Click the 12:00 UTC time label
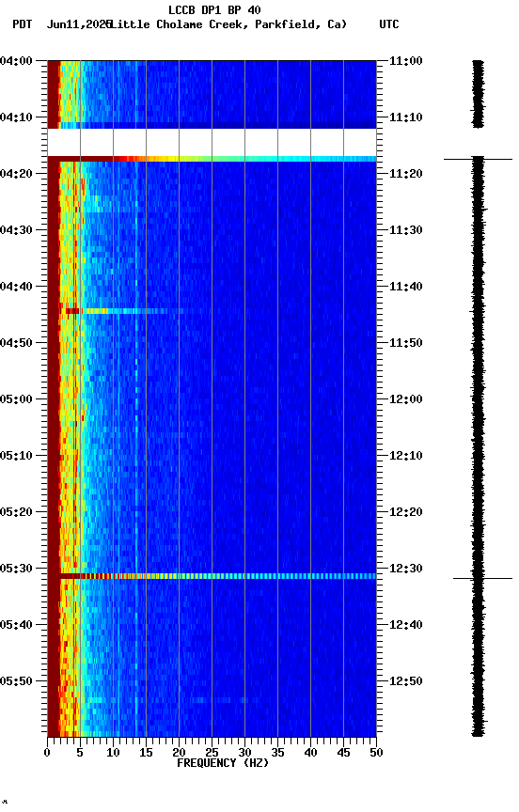This screenshot has width=519, height=812. pyautogui.click(x=405, y=399)
